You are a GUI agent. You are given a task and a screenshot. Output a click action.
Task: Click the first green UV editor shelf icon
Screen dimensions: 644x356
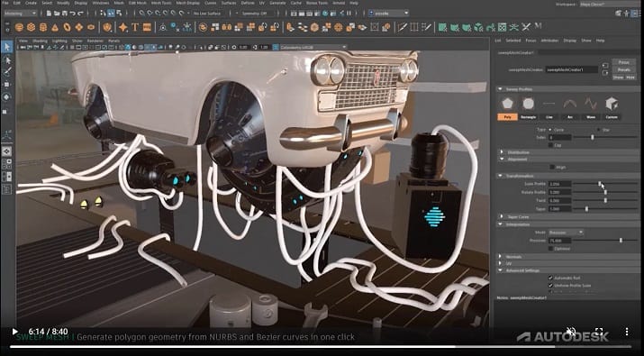(442, 28)
